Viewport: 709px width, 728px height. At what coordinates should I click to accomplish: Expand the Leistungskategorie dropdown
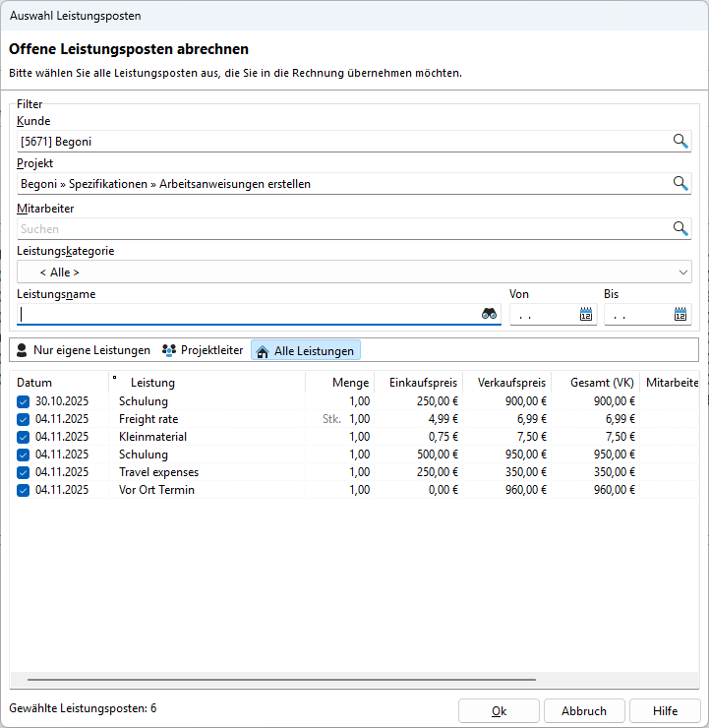click(683, 273)
